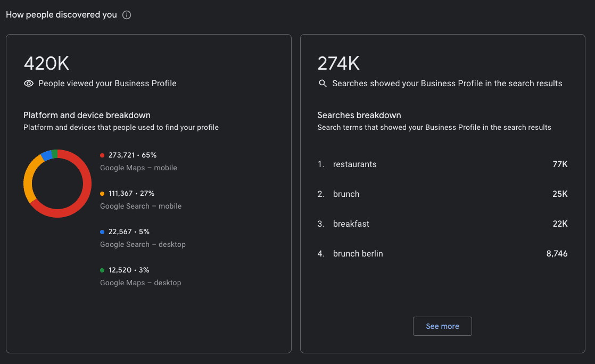595x364 pixels.
Task: Click the Platform and device breakdown heading
Action: coord(87,115)
